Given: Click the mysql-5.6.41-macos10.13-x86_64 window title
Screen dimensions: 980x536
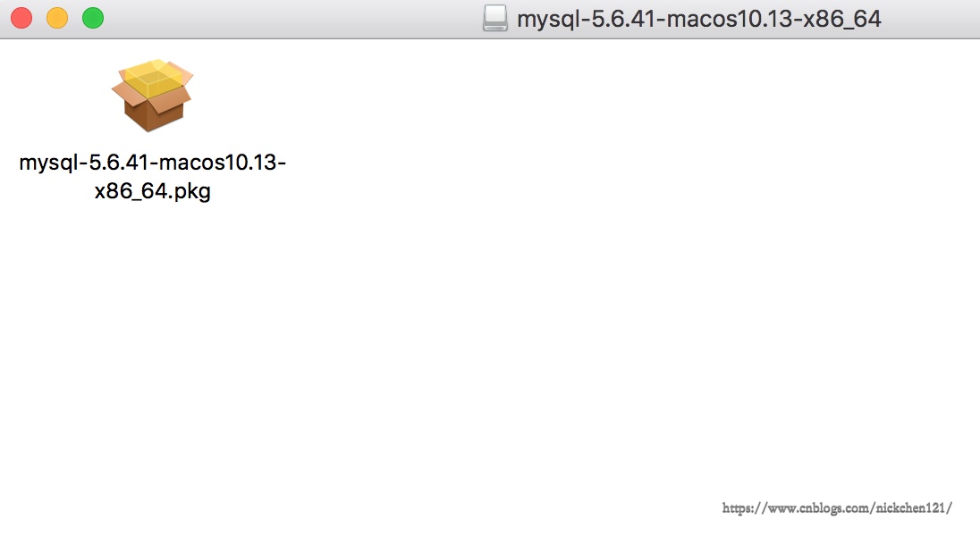Looking at the screenshot, I should click(x=698, y=19).
